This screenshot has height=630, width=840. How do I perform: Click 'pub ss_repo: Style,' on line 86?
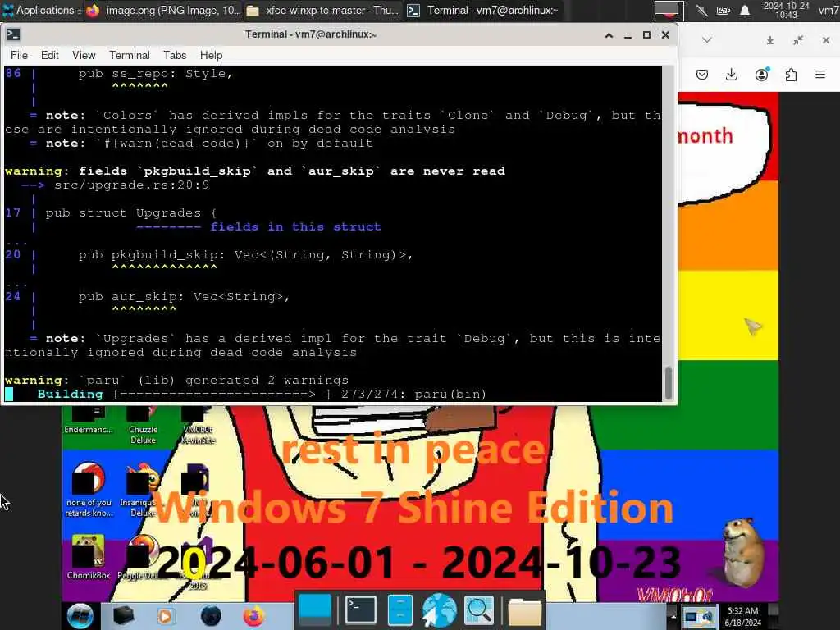pyautogui.click(x=155, y=73)
